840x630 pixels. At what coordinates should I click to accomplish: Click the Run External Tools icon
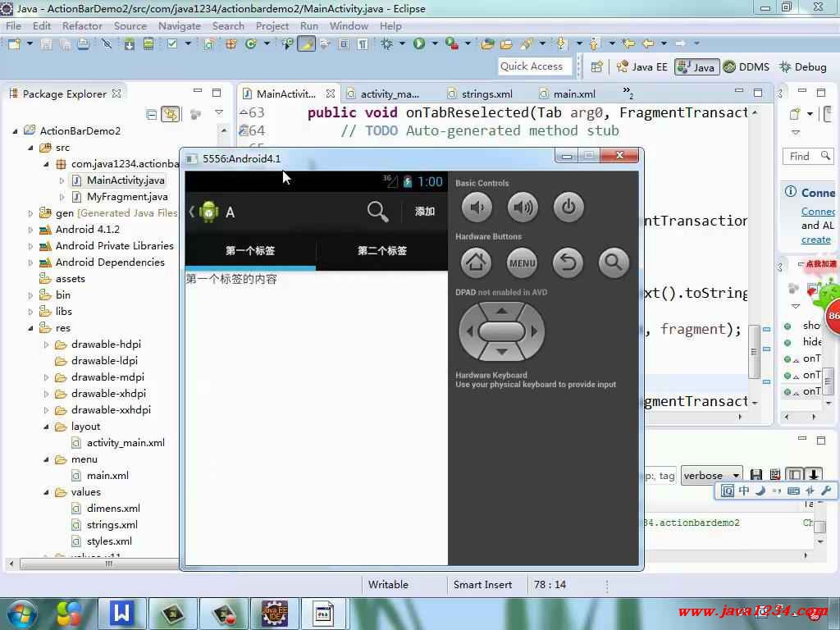tap(452, 44)
